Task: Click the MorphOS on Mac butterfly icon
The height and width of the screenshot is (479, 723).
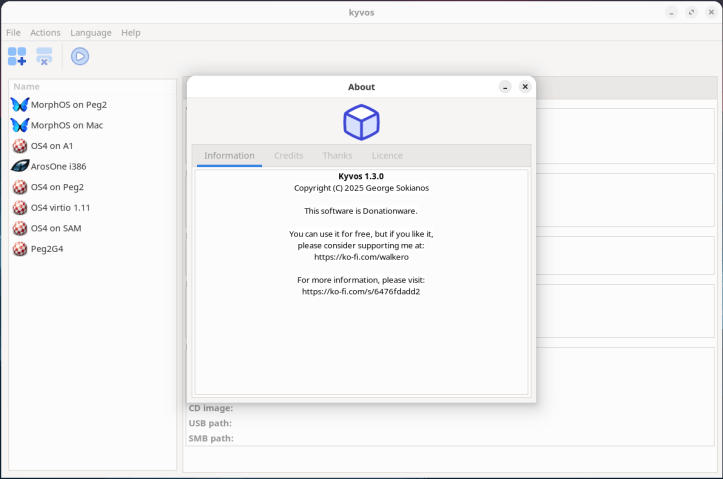Action: [19, 125]
